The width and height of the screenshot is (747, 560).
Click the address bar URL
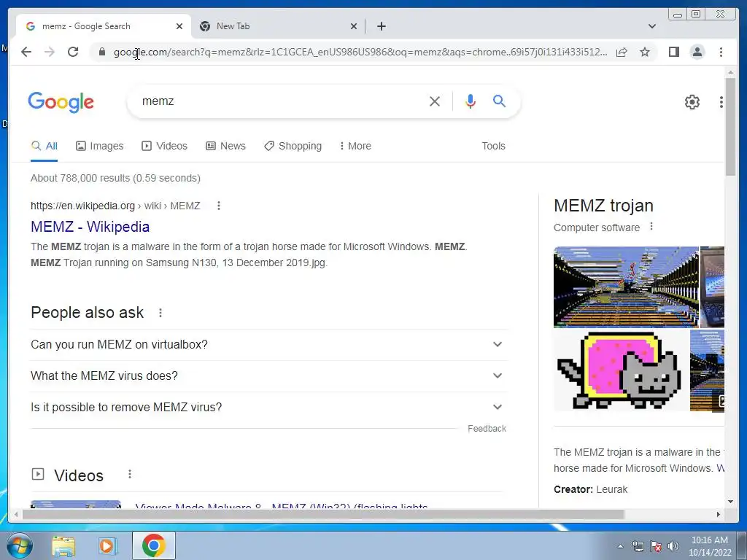click(x=360, y=52)
